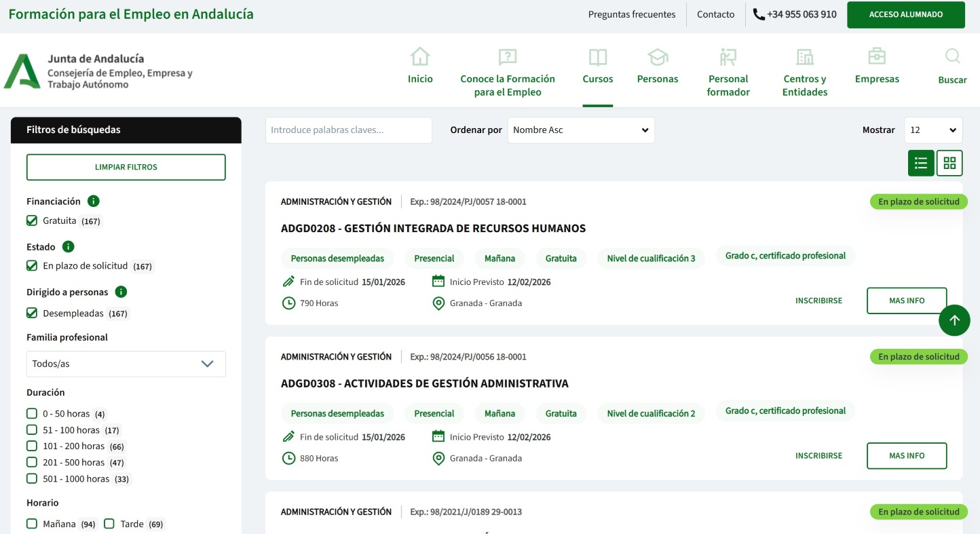Click the Buscar magnifier icon
This screenshot has height=534, width=980.
pyautogui.click(x=952, y=57)
